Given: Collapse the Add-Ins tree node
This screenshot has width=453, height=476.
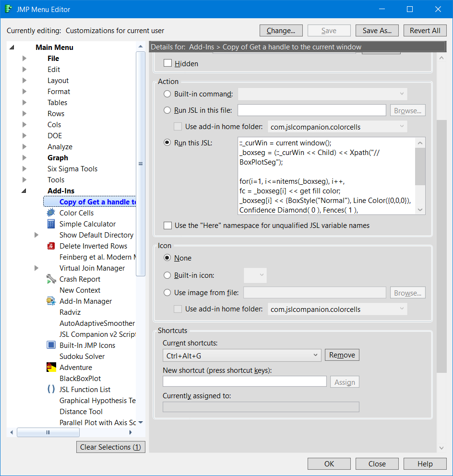Looking at the screenshot, I should [x=24, y=191].
